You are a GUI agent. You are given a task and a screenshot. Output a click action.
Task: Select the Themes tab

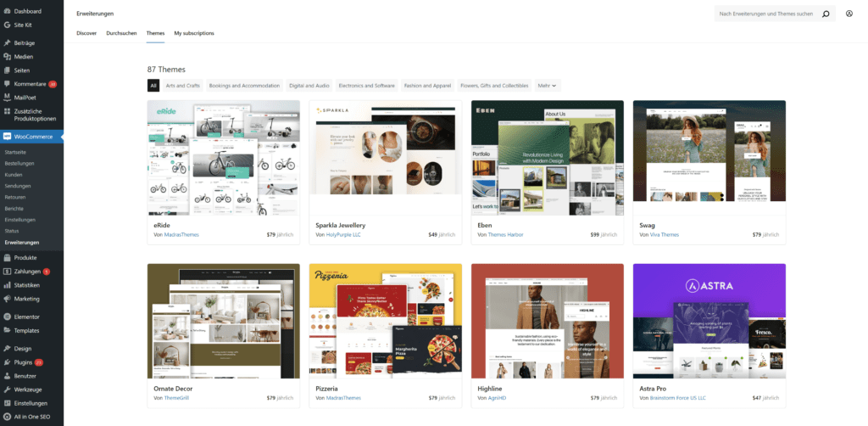point(156,33)
